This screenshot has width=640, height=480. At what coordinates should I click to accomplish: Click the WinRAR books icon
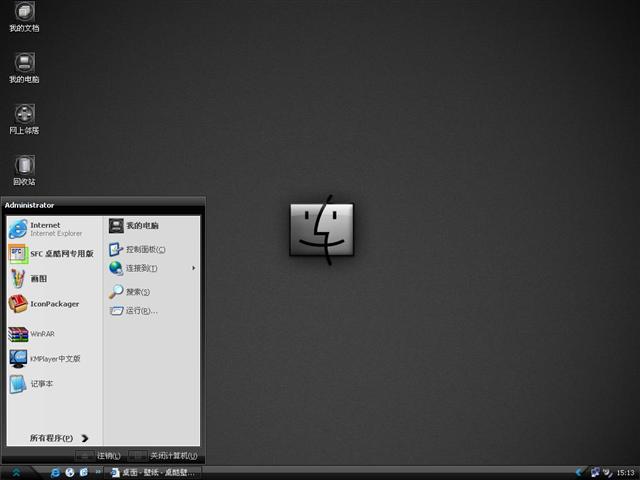18,334
